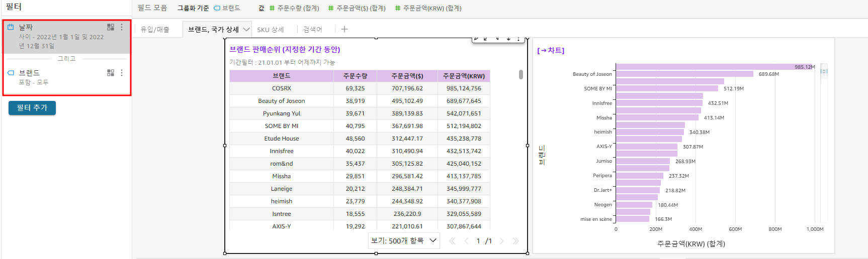Screen dimensions: 868x259
Task: Open the 날짜 filter grid control icon
Action: coord(111,27)
